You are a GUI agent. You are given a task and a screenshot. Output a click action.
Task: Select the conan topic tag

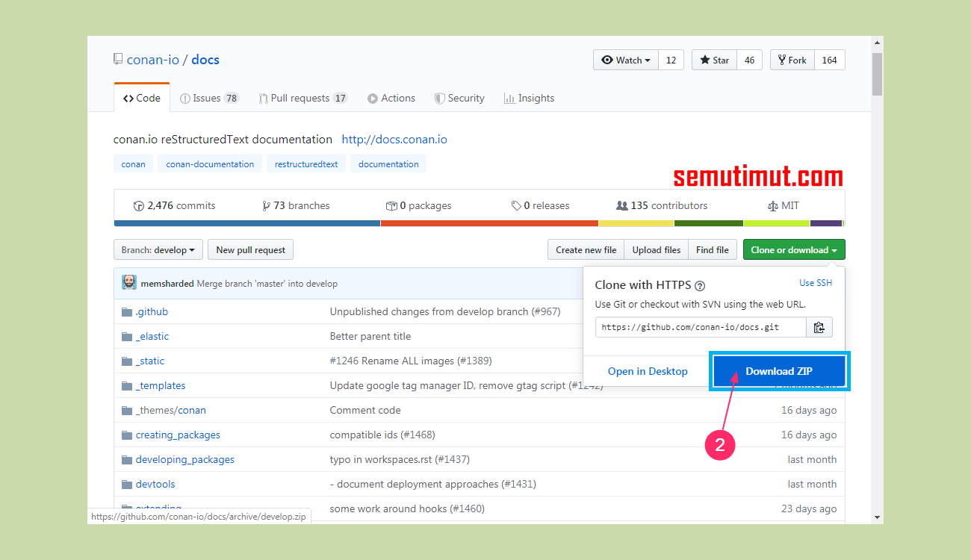pos(134,164)
